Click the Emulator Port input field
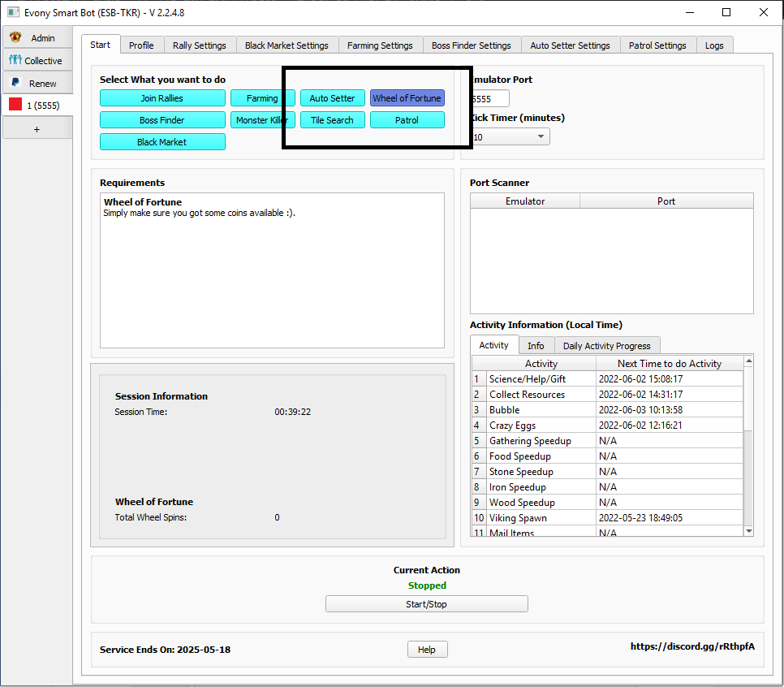This screenshot has height=687, width=784. [491, 99]
